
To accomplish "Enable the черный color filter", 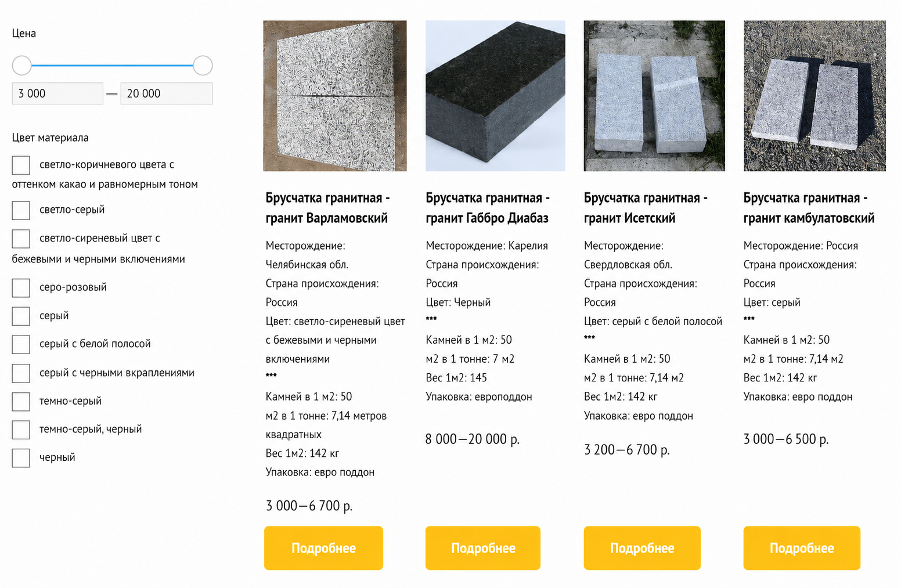I will (x=21, y=458).
